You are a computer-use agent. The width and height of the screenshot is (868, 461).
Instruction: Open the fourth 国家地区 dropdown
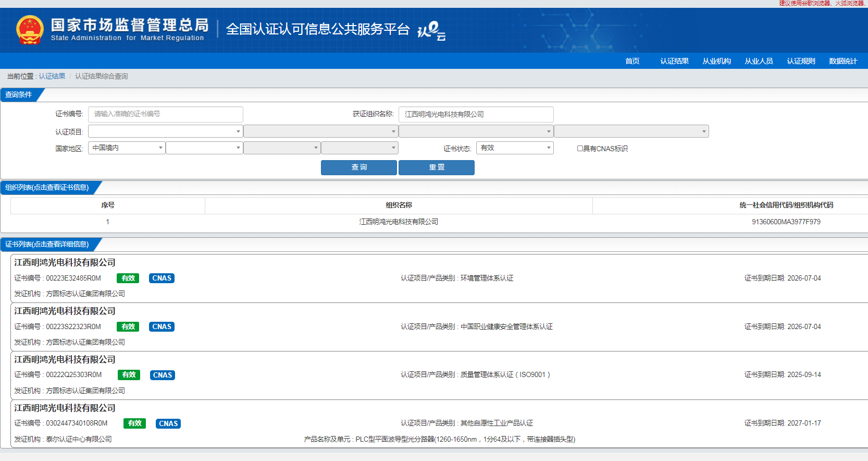coord(359,148)
